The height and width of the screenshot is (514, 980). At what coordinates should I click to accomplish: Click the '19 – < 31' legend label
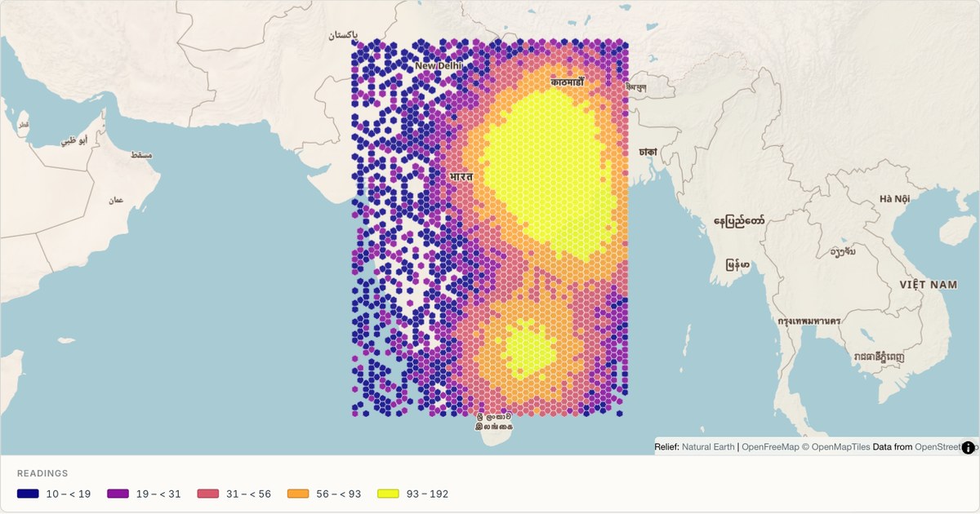point(158,494)
